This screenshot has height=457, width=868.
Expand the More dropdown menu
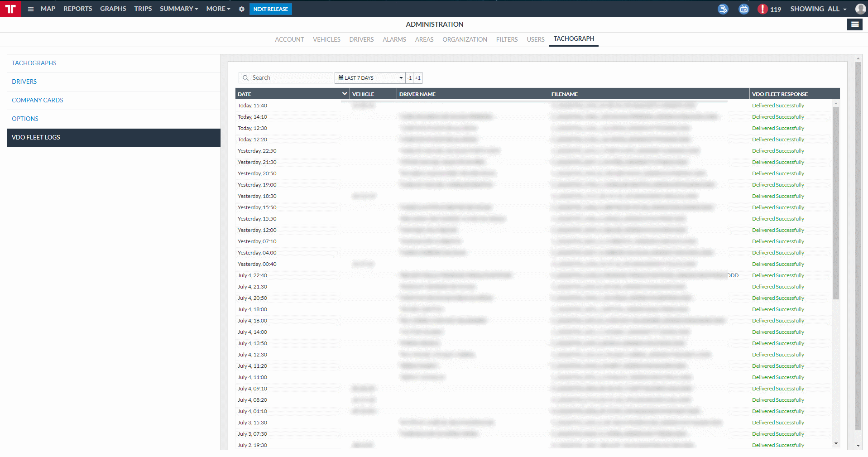tap(218, 9)
